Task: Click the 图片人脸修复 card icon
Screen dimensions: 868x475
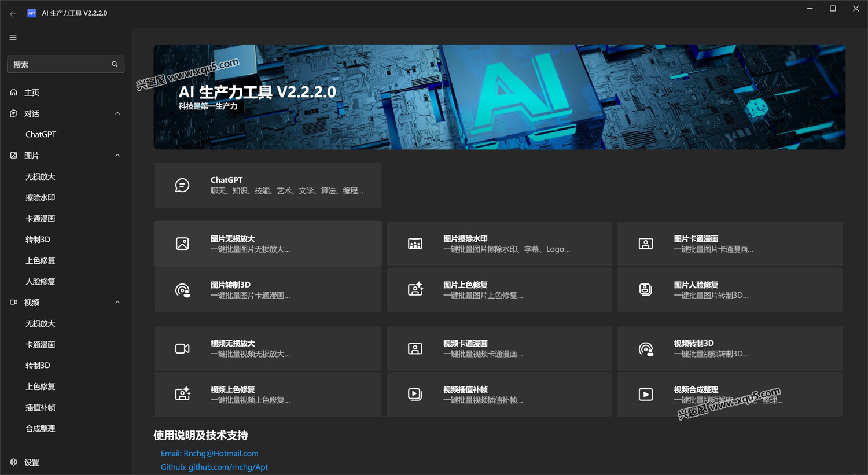Action: (646, 290)
